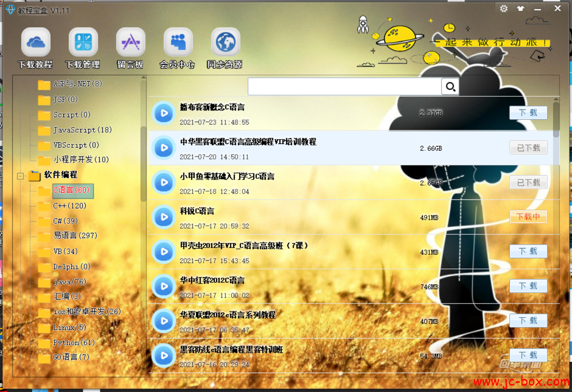Select the 易语言(297) folder
This screenshot has width=572, height=392.
pyautogui.click(x=75, y=236)
